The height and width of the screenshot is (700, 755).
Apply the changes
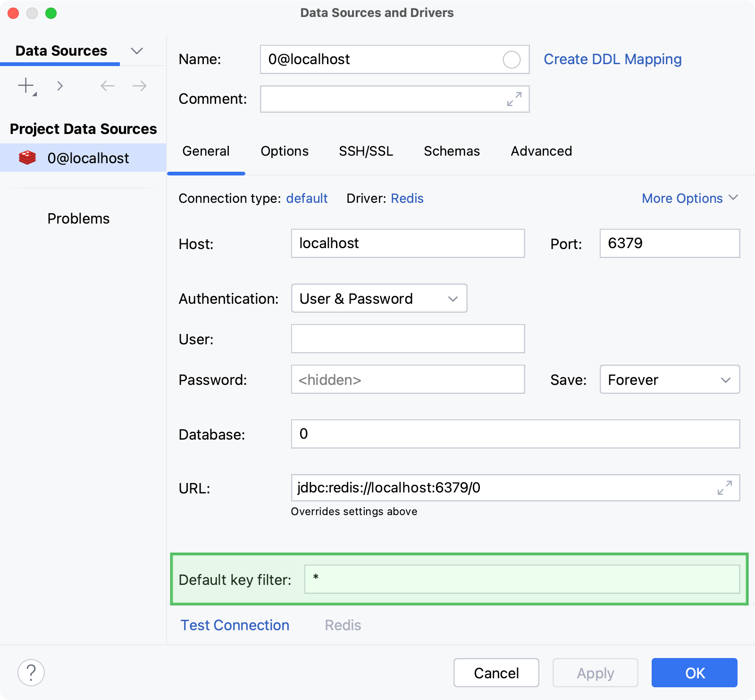(x=595, y=673)
